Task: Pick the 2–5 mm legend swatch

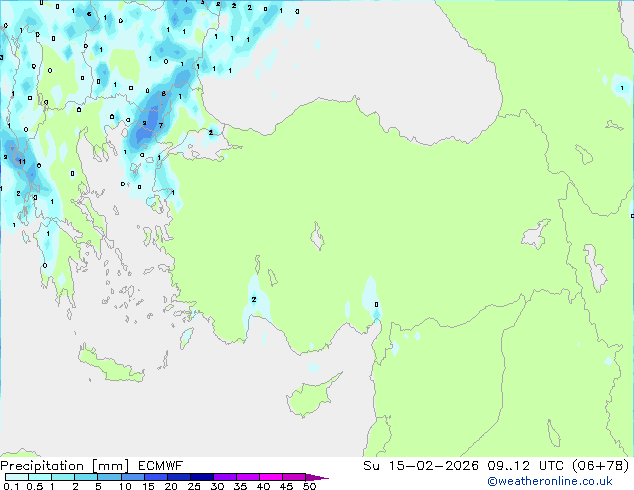Action: 86,477
